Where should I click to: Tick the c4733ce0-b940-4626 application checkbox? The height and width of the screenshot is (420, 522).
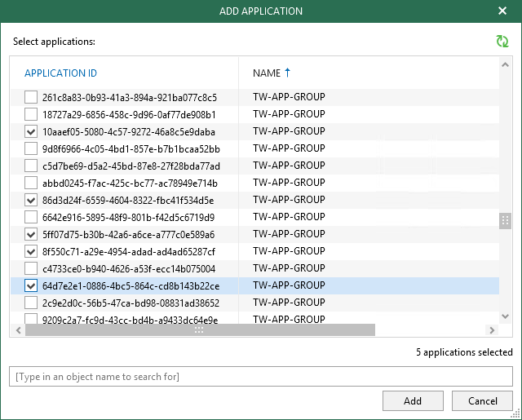[x=31, y=268]
